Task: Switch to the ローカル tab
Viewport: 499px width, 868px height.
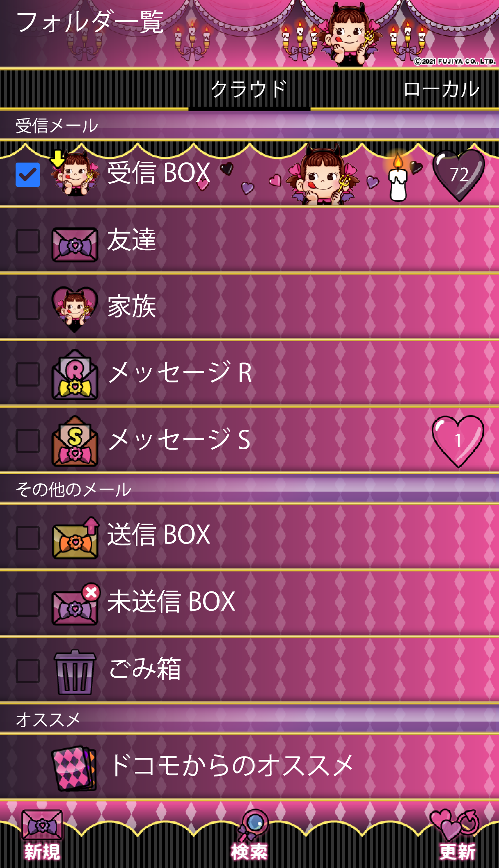Action: pos(441,89)
